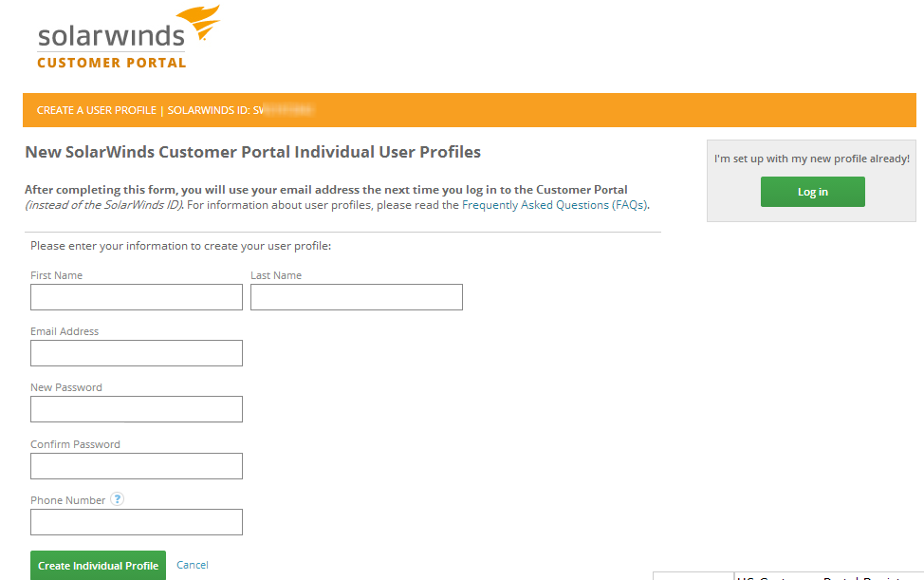Click the New Password field

click(136, 409)
